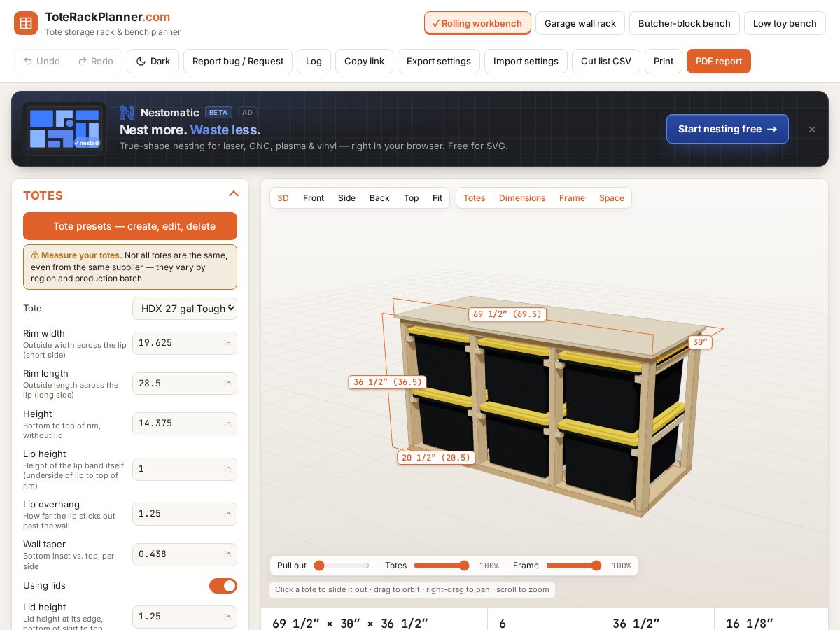Viewport: 840px width, 630px height.
Task: Click the 36 1/2″ (36.5) dimension label
Action: [388, 382]
